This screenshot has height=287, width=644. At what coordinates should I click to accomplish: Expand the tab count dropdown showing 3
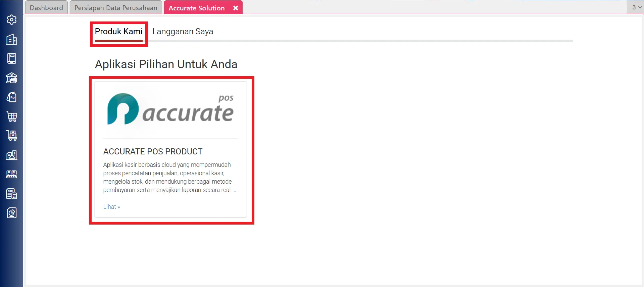(636, 7)
